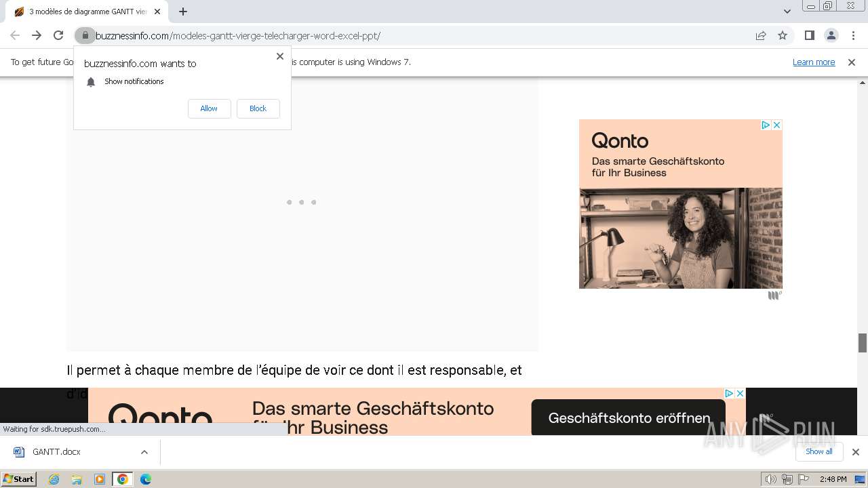The image size is (868, 488).
Task: Open Windows Explorer from taskbar
Action: pyautogui.click(x=77, y=479)
